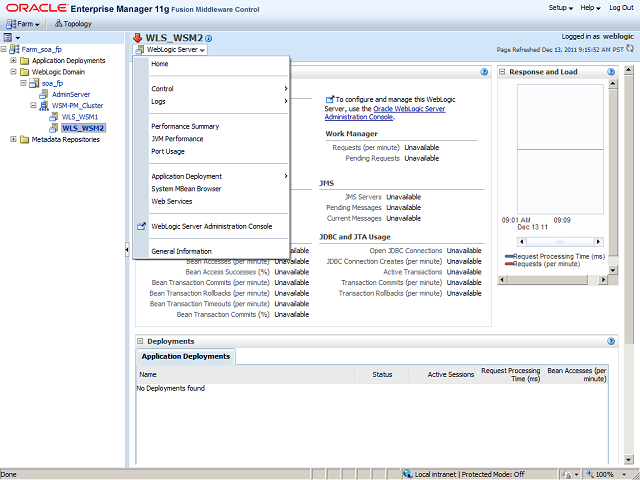This screenshot has width=640, height=480.
Task: Open the Topology view
Action: [x=72, y=23]
